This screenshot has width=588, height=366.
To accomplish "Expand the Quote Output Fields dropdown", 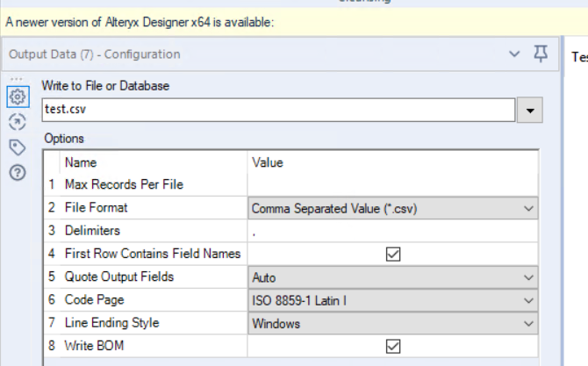I will (392, 276).
